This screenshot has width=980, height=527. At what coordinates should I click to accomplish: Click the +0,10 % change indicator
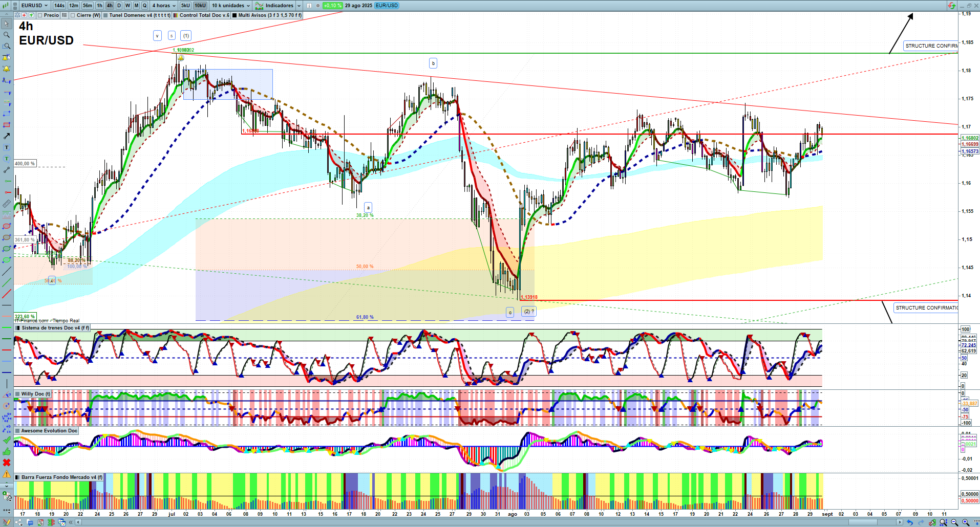(x=332, y=6)
